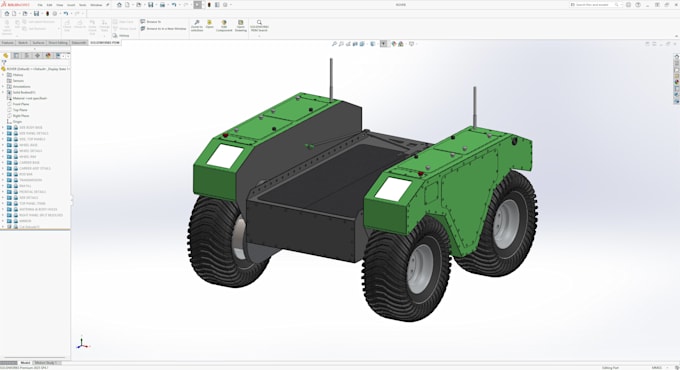Screen dimensions: 680x370
Task: Open the Appearances tab in the task pane
Action: (x=676, y=82)
